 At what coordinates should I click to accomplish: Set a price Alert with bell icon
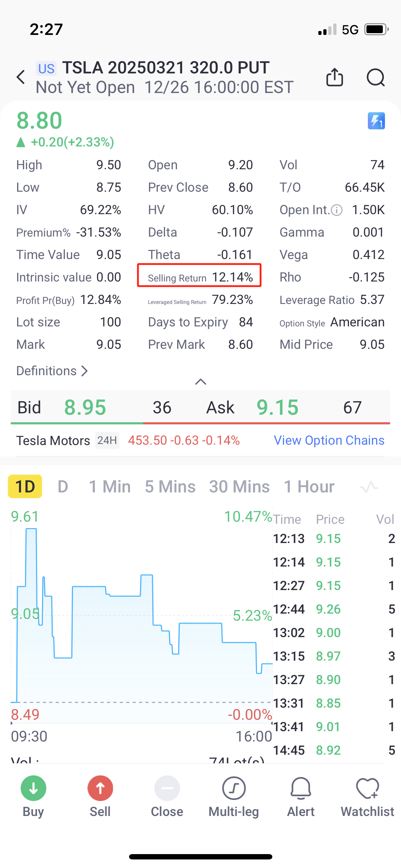pyautogui.click(x=301, y=788)
